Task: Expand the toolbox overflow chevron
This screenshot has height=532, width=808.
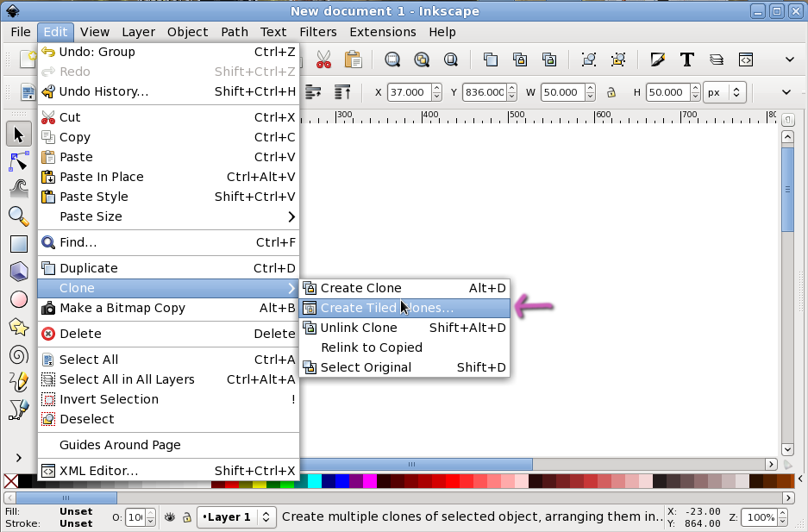Action: pyautogui.click(x=19, y=458)
